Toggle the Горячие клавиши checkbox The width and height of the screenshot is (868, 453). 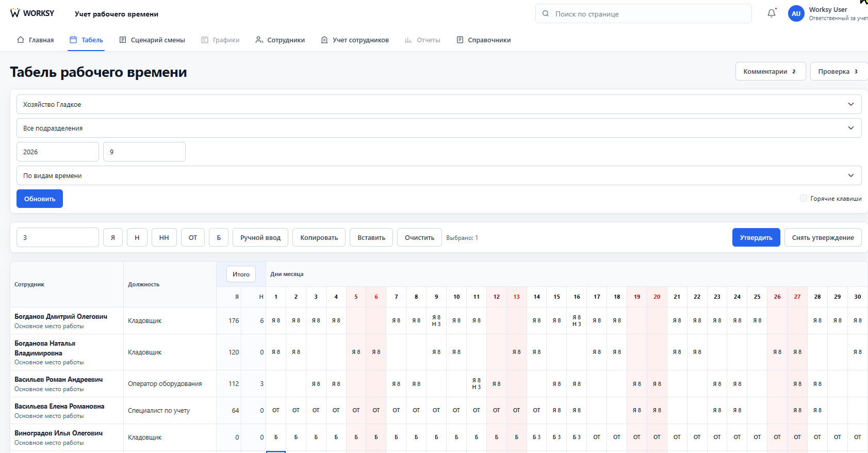coord(804,198)
